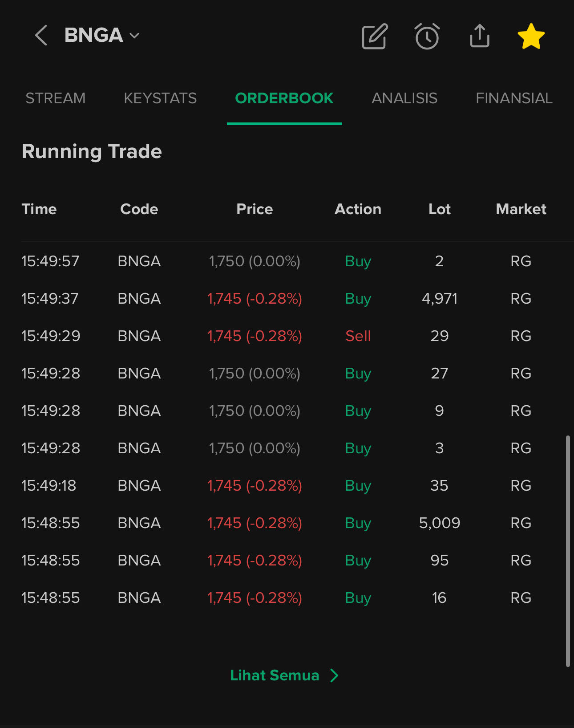Open the KEYSTATS tab

coord(160,98)
